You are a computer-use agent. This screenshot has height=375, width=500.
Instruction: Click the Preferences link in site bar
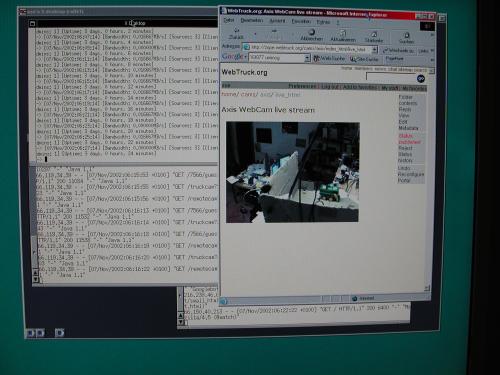tap(302, 86)
